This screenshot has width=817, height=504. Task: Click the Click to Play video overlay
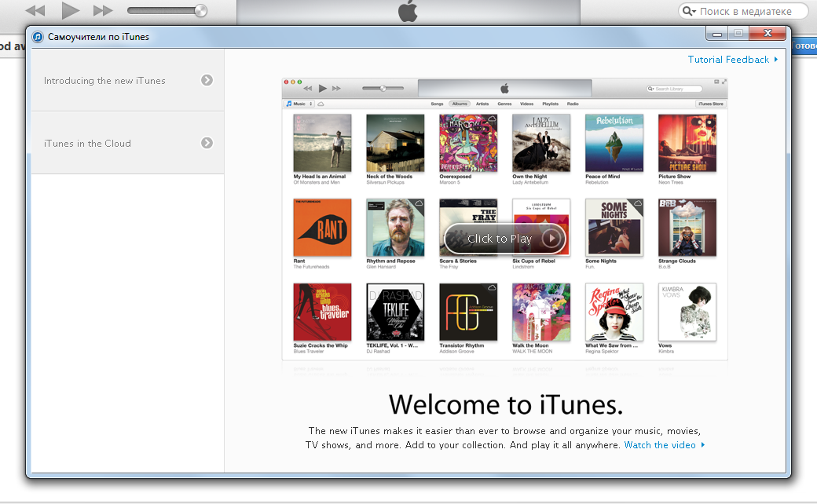coord(504,239)
